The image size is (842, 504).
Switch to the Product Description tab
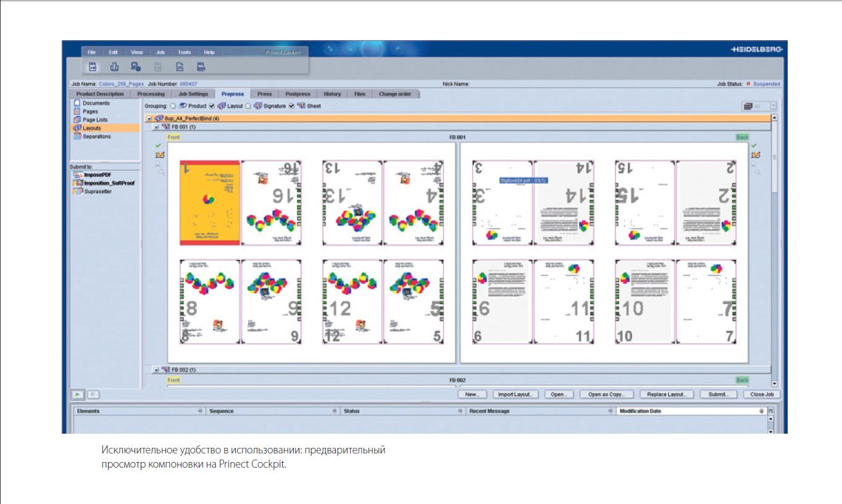(100, 94)
